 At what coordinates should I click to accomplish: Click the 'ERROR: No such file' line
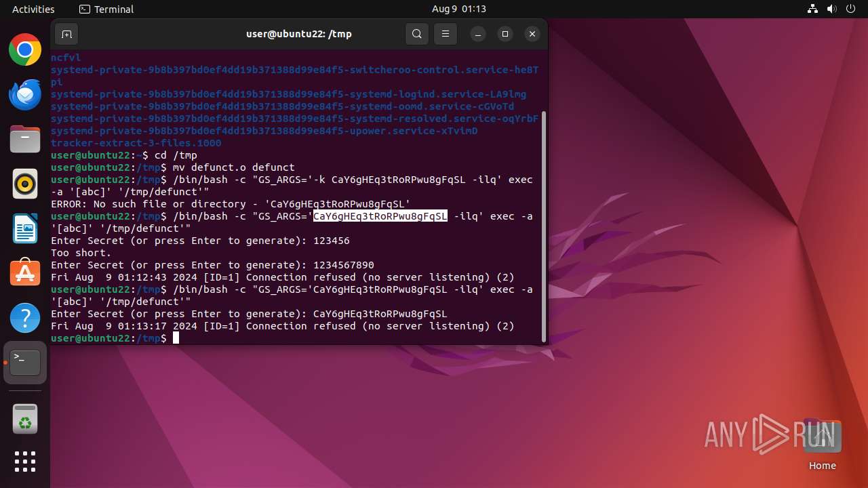pyautogui.click(x=231, y=204)
